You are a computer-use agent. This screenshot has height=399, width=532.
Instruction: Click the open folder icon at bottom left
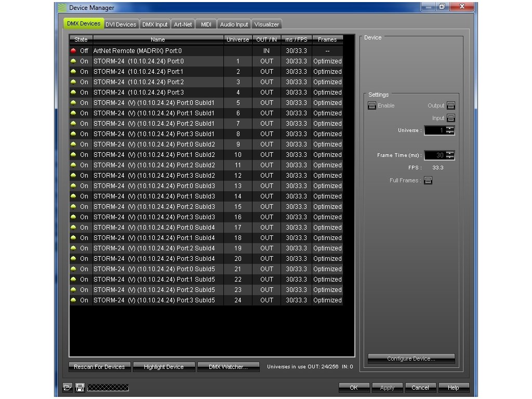click(x=67, y=388)
